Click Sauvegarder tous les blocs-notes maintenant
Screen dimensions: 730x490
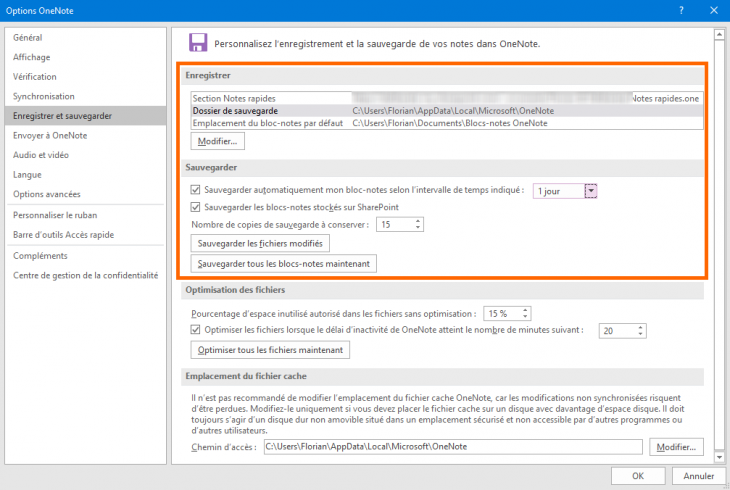pos(284,264)
